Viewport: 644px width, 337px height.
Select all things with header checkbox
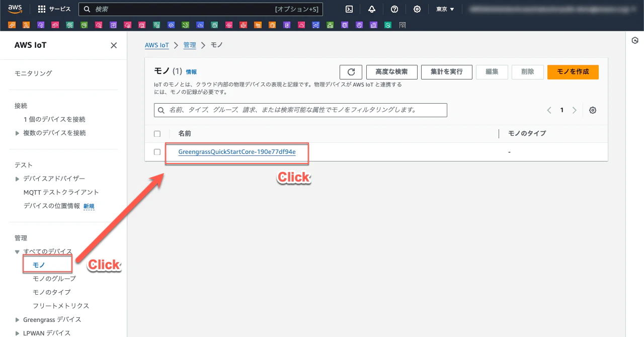pos(157,134)
